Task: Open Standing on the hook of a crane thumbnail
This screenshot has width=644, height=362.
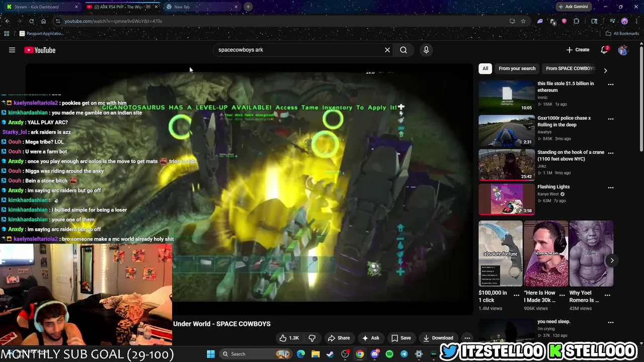Action: 506,164
